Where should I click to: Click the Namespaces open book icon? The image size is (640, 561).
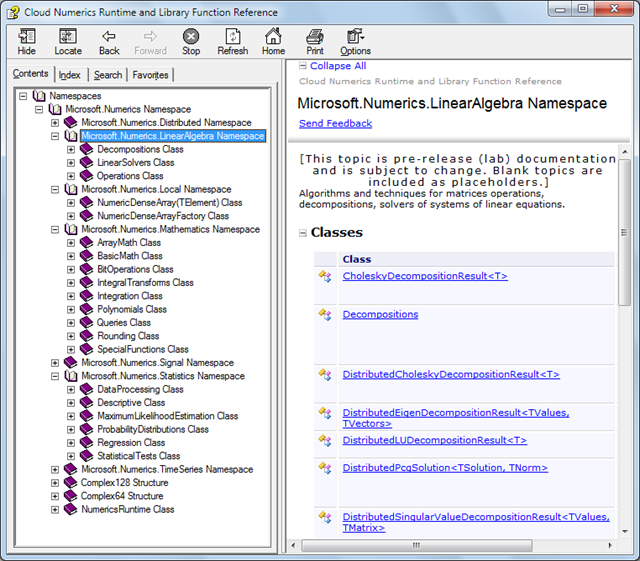pyautogui.click(x=39, y=96)
